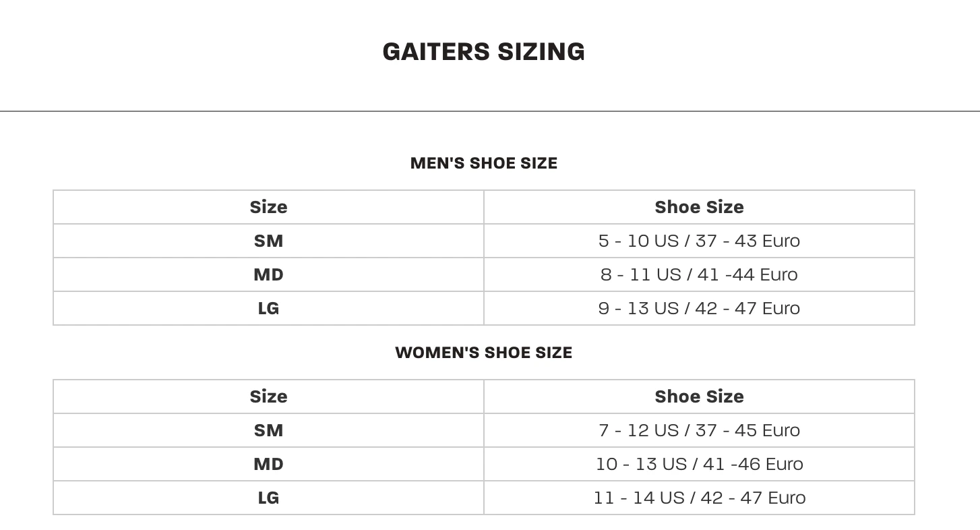The height and width of the screenshot is (530, 980).
Task: Click the Size header in women's table
Action: [268, 396]
